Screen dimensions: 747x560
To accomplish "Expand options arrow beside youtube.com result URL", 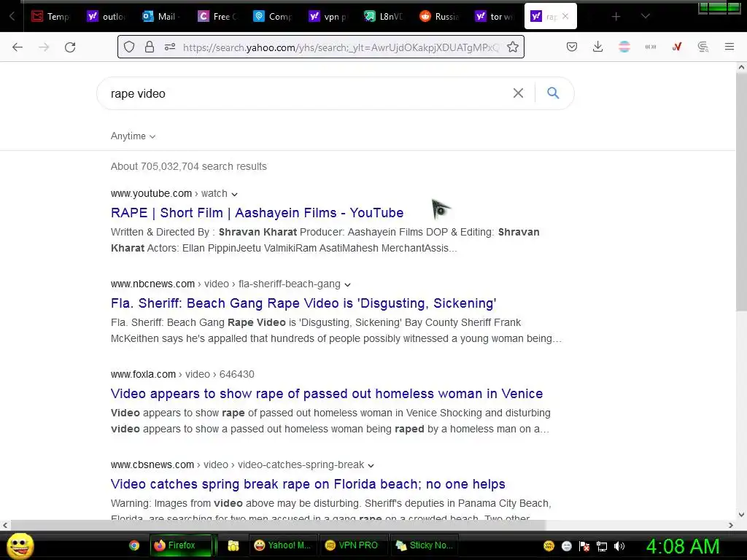I will click(234, 194).
